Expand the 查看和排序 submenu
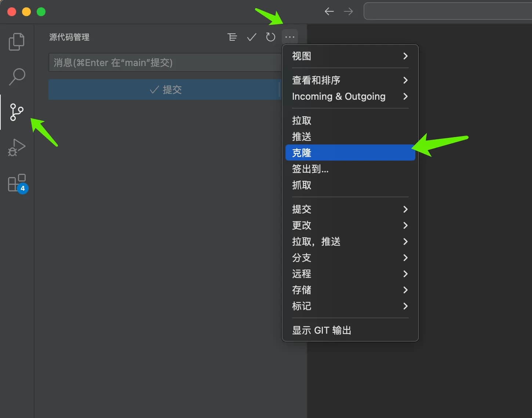The width and height of the screenshot is (532, 418). [350, 80]
